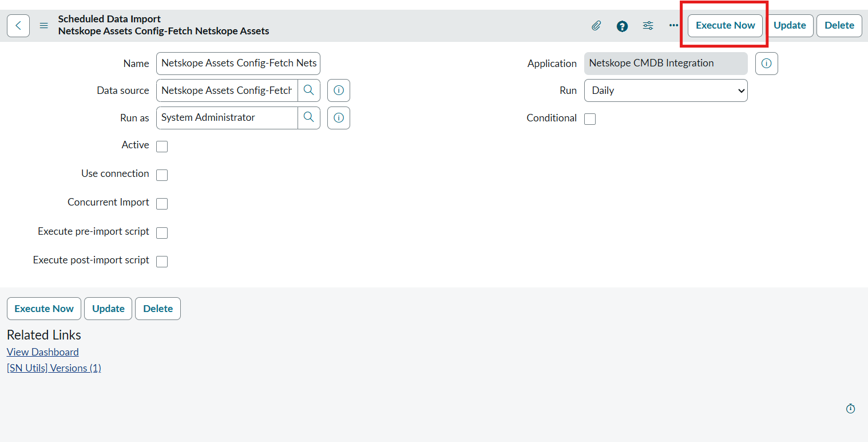Look up Data source with magnifier icon
This screenshot has width=868, height=442.
(309, 90)
